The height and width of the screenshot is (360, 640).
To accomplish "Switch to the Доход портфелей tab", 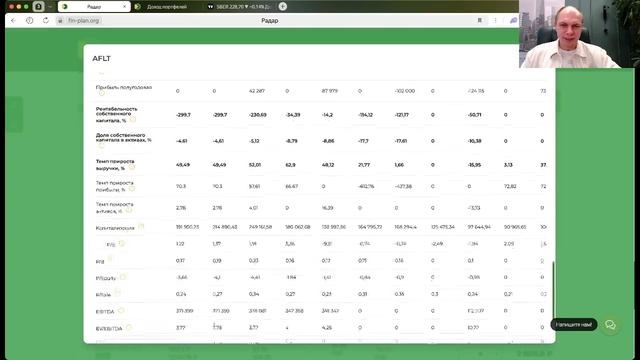I will coord(166,7).
